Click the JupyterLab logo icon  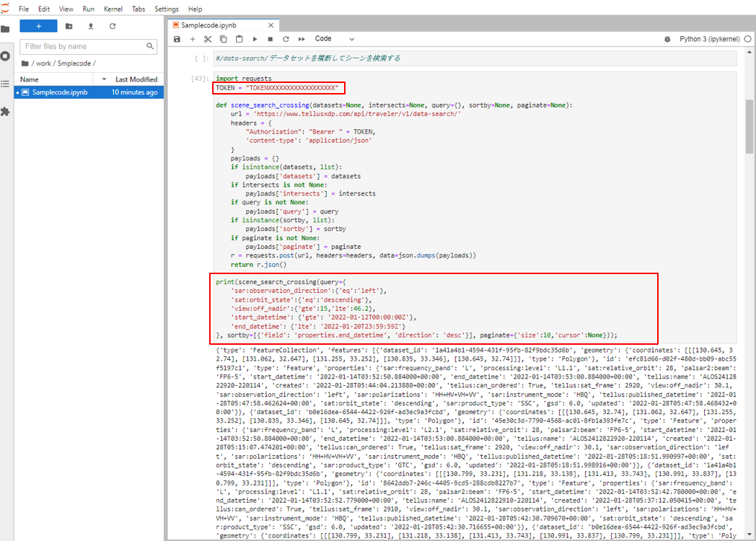(x=5, y=8)
